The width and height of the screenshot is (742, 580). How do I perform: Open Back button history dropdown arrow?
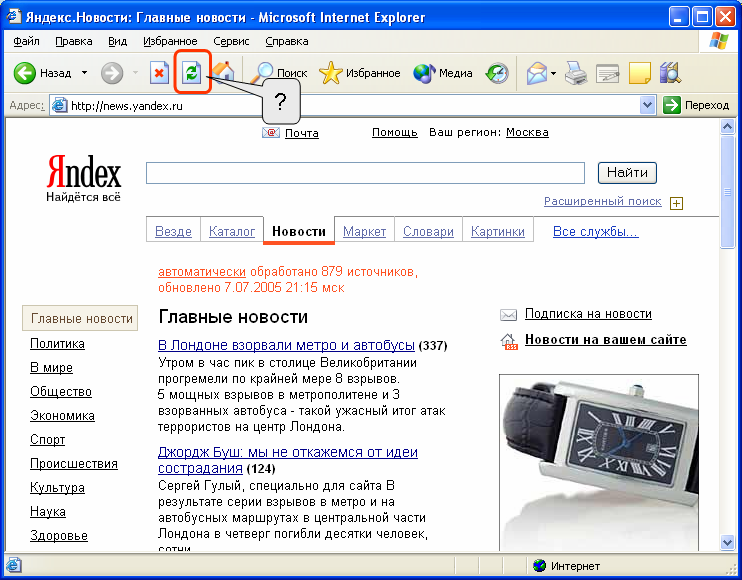(x=84, y=73)
